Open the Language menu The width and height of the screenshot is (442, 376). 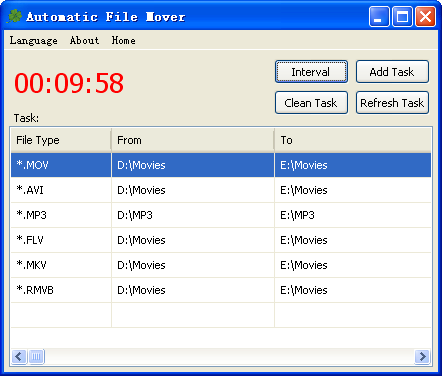coord(33,41)
